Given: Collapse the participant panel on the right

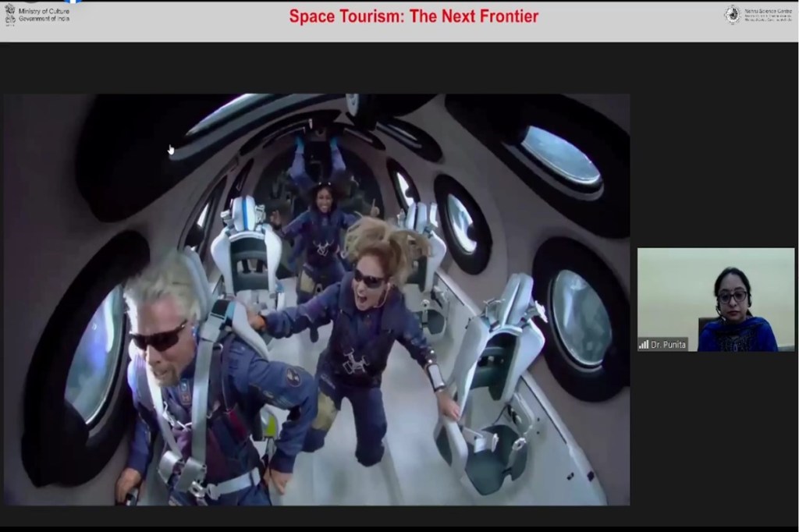Looking at the screenshot, I should pyautogui.click(x=714, y=300).
